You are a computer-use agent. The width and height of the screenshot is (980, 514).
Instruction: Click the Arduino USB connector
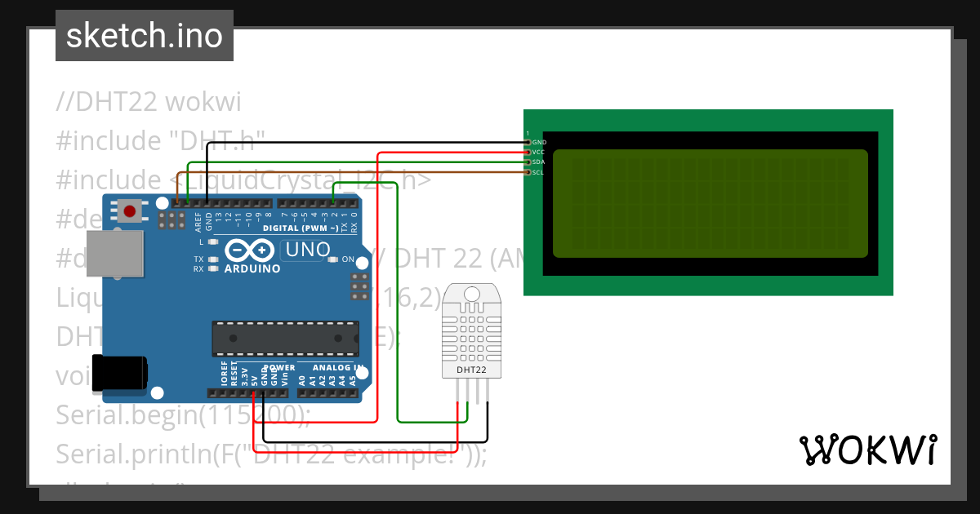114,253
